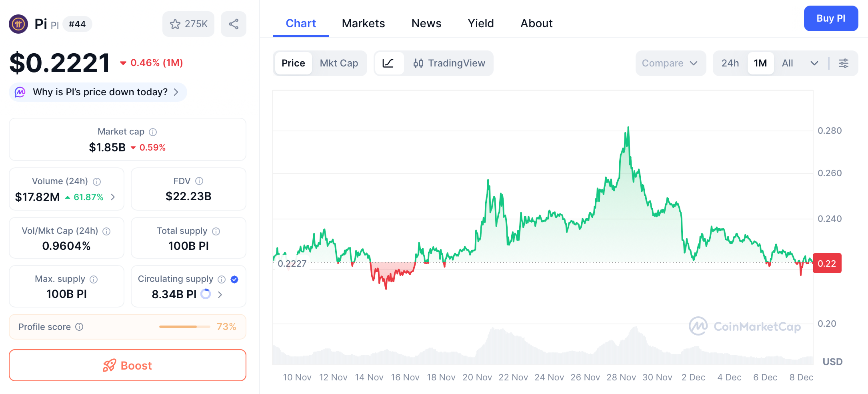The width and height of the screenshot is (868, 394).
Task: Open 'Why is PI's price down today?' link
Action: click(x=98, y=92)
